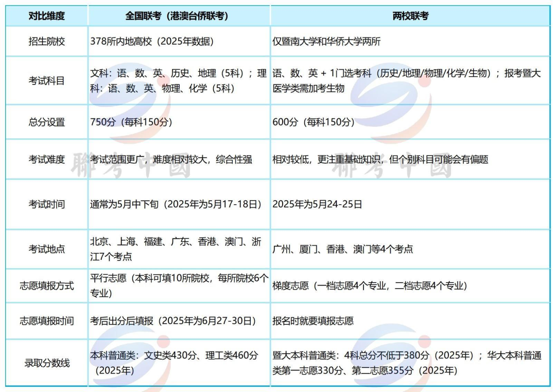
Task: Click the cell starting with 梯度志愿
Action: coord(410,286)
